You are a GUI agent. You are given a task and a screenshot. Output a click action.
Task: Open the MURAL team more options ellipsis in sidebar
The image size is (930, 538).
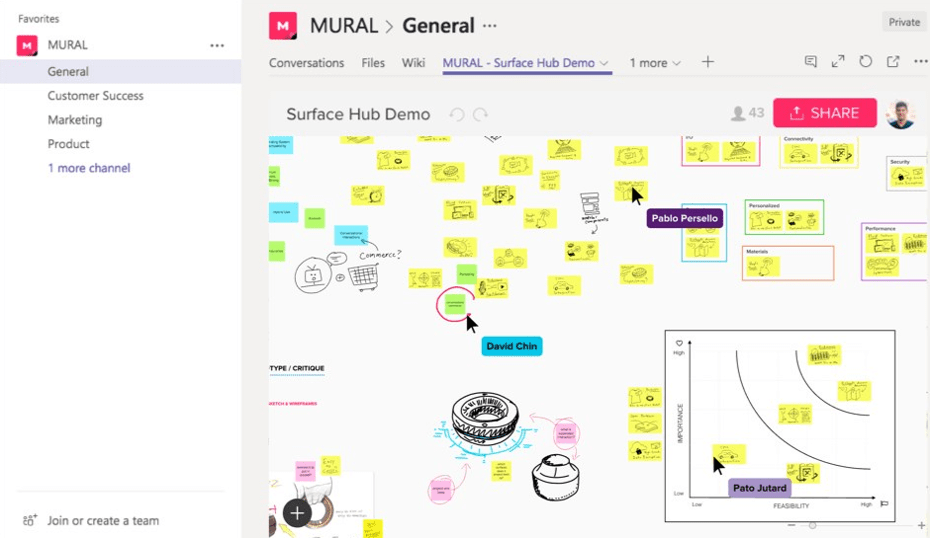[x=217, y=45]
